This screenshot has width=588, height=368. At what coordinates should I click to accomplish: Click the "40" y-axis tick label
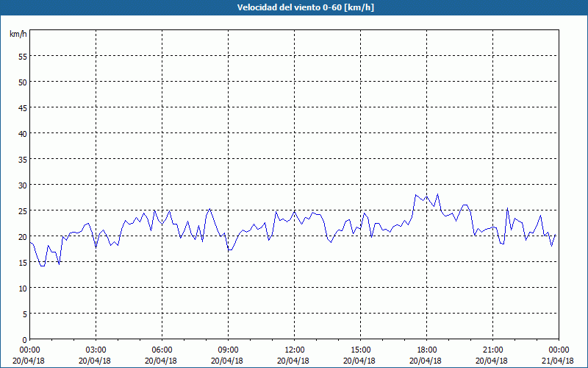23,133
